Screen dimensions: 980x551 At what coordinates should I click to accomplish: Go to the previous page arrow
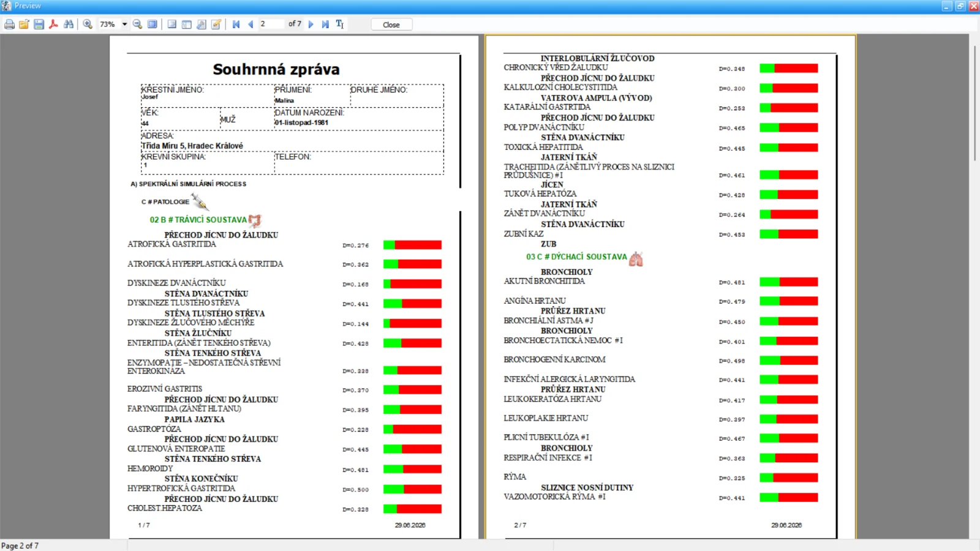[x=251, y=24]
